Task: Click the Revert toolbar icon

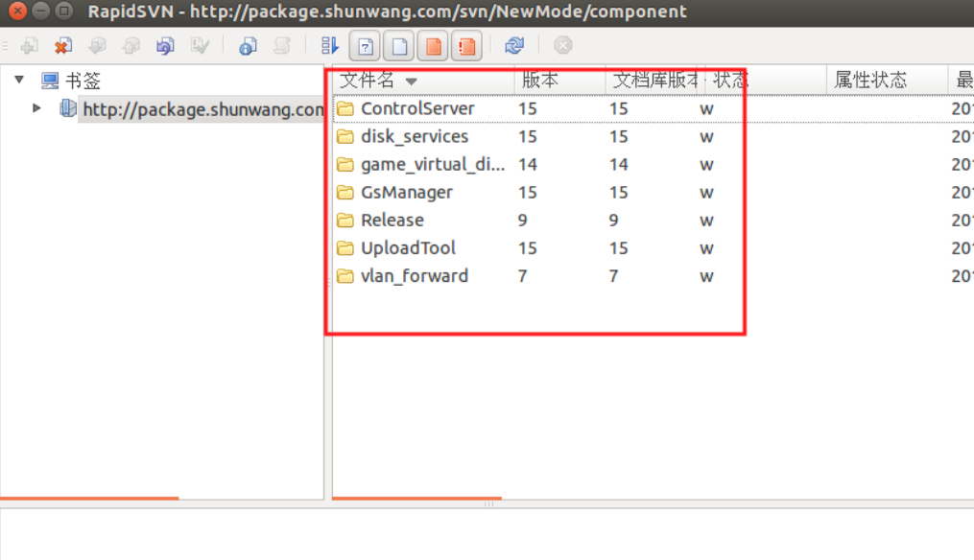Action: 163,45
